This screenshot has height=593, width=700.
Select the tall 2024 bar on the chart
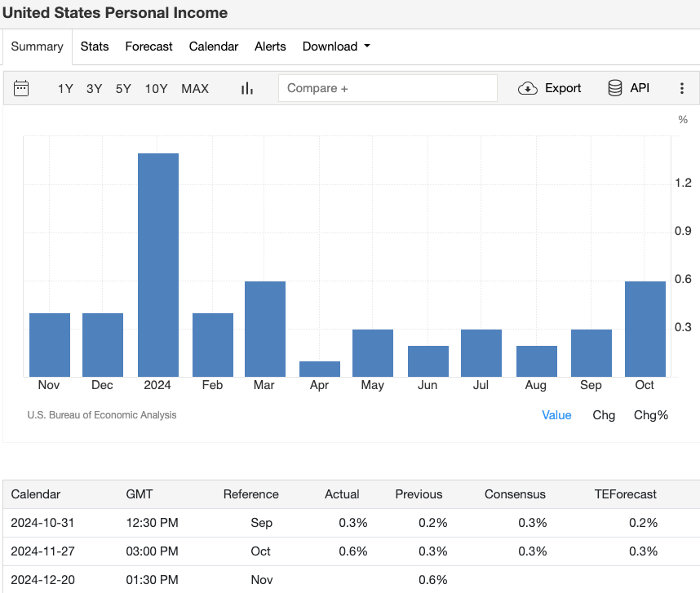pyautogui.click(x=158, y=261)
